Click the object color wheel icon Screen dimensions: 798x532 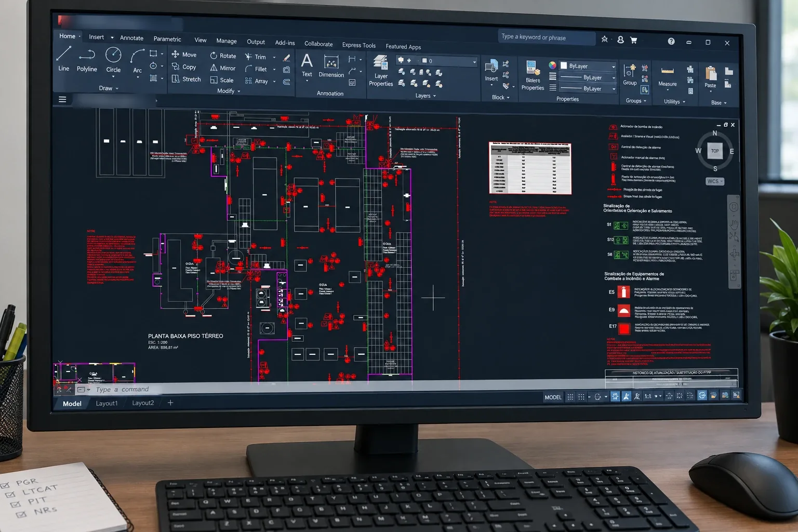[552, 65]
